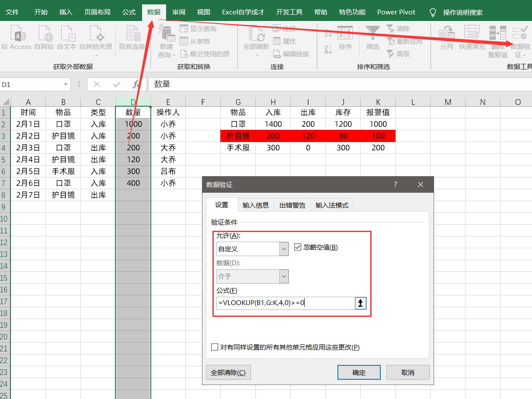Switch to the 插入 ribbon tab
Viewport: 532px width, 399px height.
(x=66, y=12)
